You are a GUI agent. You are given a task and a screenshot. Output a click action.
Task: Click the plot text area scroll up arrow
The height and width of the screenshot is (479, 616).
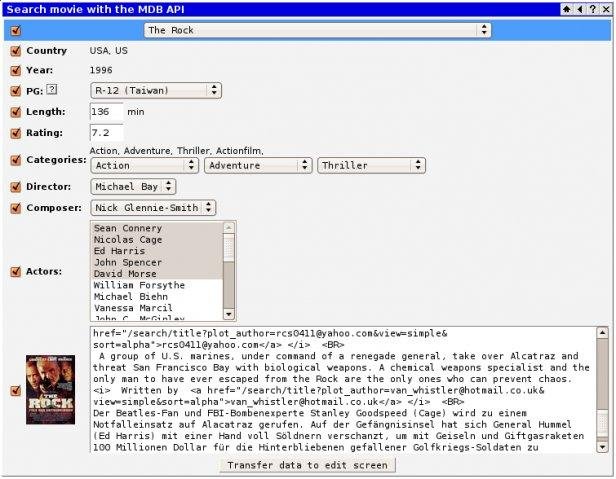tap(602, 333)
